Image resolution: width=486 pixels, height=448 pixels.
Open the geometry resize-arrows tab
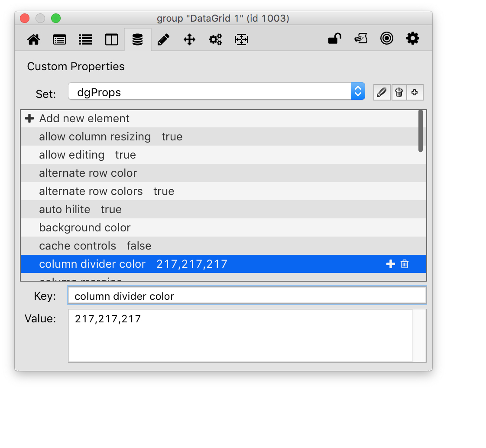tap(241, 40)
